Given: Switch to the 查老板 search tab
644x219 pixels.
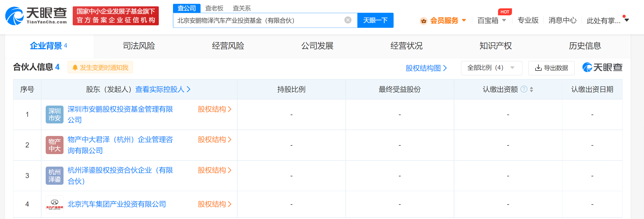Looking at the screenshot, I should tap(214, 8).
